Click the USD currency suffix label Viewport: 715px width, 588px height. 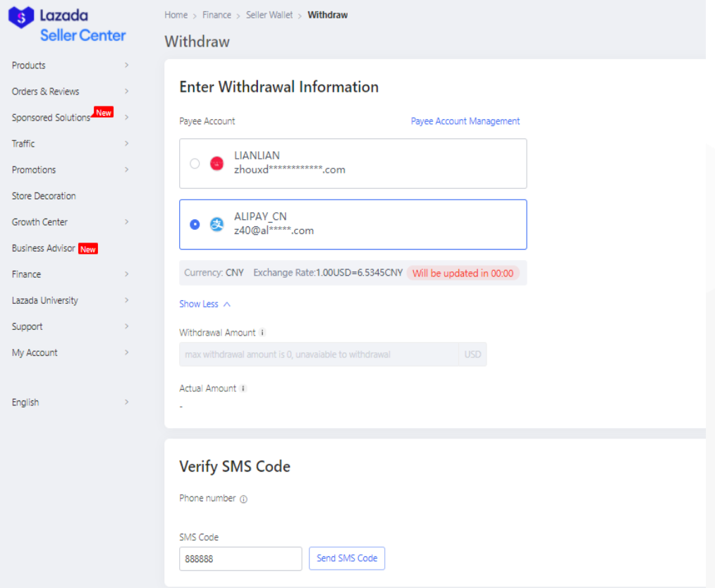473,354
